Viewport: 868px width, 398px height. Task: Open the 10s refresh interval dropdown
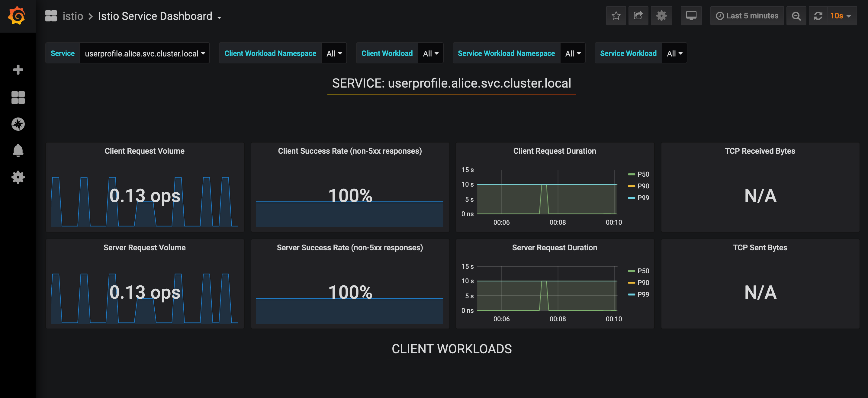click(841, 16)
